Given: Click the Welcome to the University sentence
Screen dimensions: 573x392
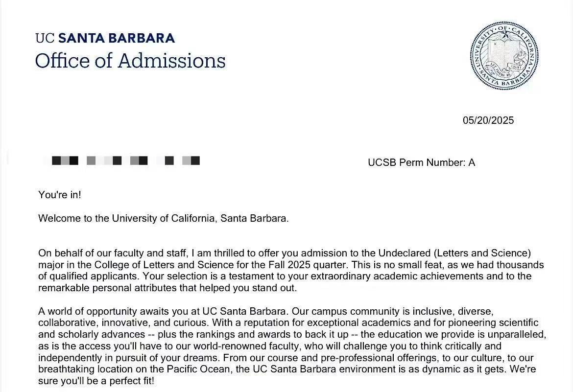Looking at the screenshot, I should coord(164,218).
